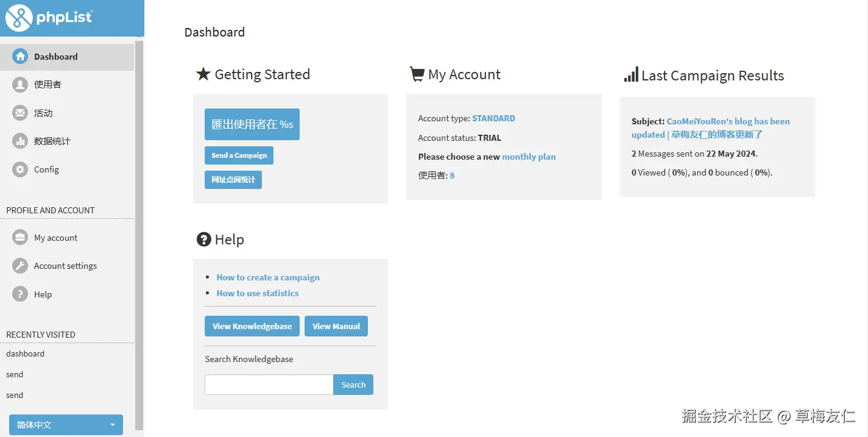Click the Help question mark sidebar icon
The image size is (868, 437).
point(20,294)
